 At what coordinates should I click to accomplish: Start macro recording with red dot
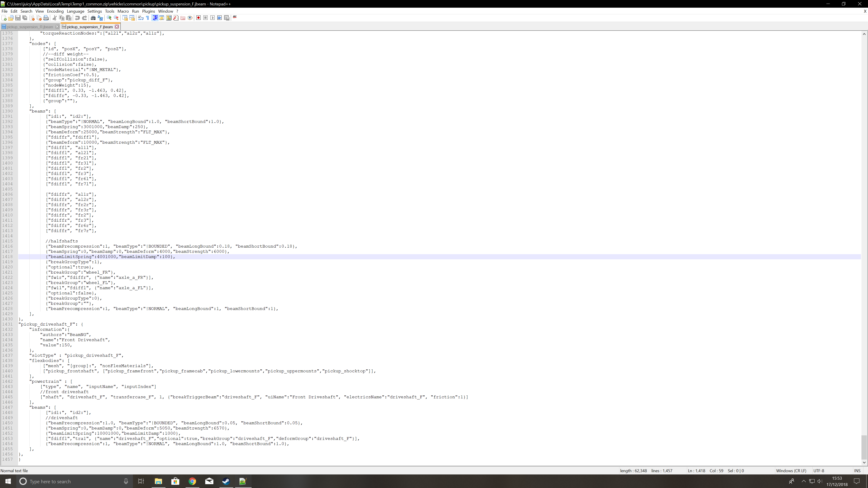pyautogui.click(x=198, y=18)
